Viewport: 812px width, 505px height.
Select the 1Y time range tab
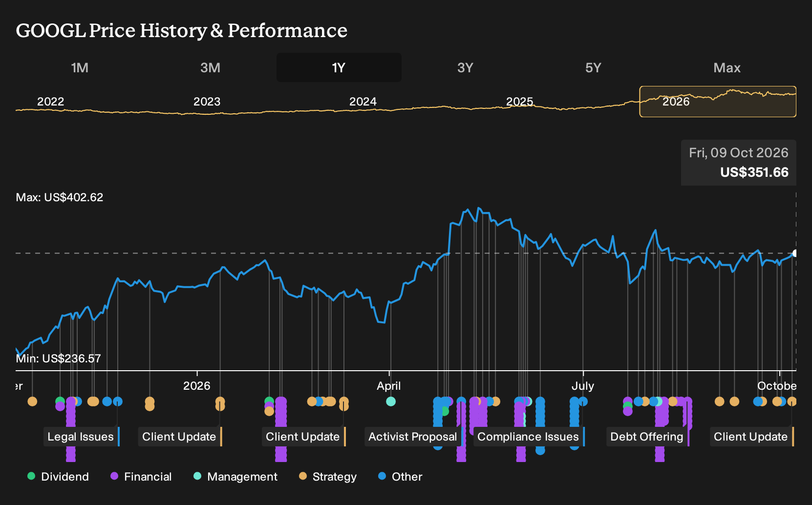point(339,67)
